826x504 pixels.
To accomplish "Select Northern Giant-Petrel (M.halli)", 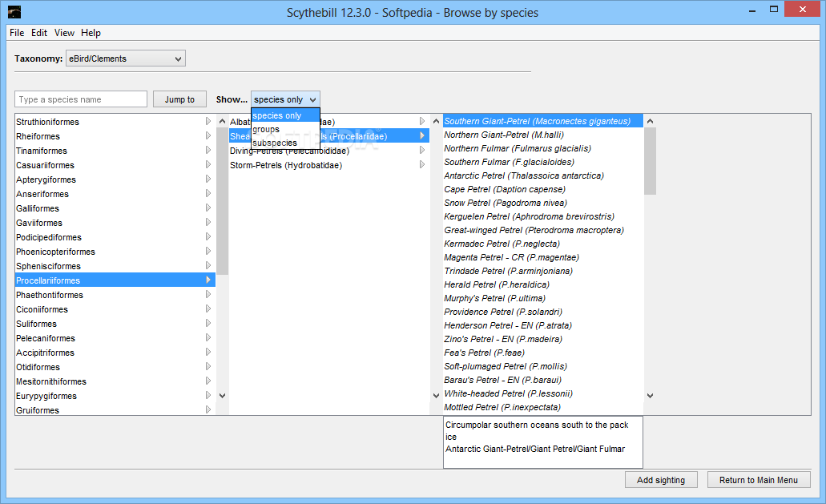I will pos(542,135).
